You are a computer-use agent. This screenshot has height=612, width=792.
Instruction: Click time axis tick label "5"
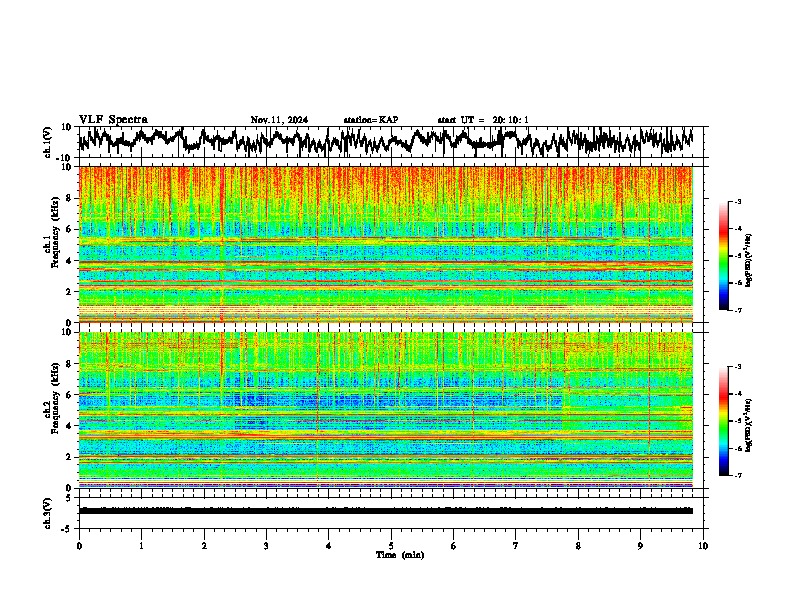[x=391, y=546]
